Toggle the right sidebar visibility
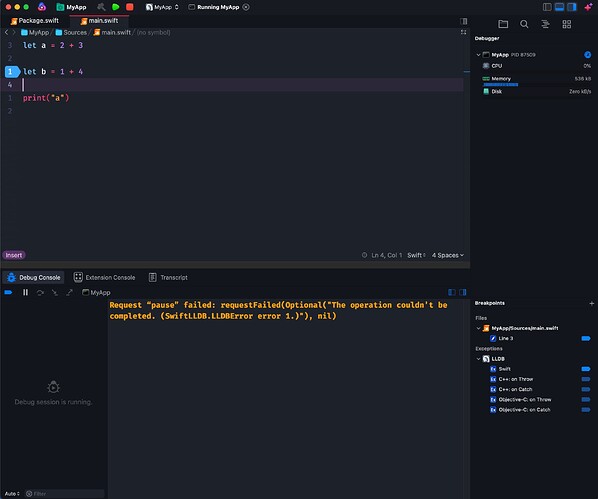The width and height of the screenshot is (598, 499). (572, 7)
